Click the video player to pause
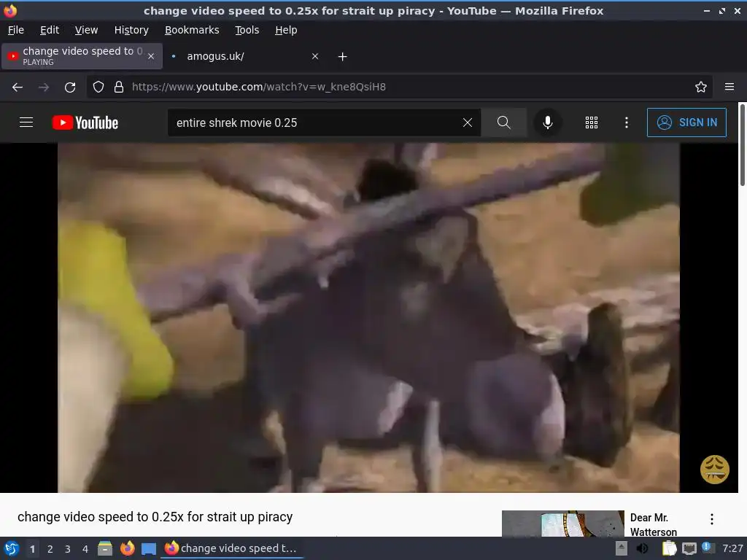The height and width of the screenshot is (560, 747). (x=368, y=318)
